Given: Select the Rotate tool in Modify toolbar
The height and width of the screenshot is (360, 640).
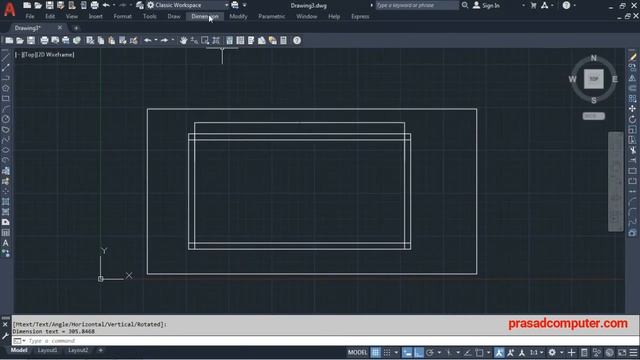Looking at the screenshot, I should click(632, 119).
